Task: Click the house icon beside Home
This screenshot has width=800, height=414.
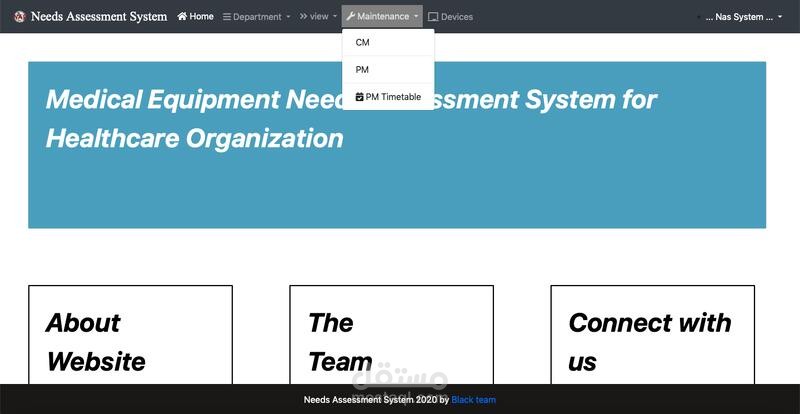Action: click(x=182, y=16)
